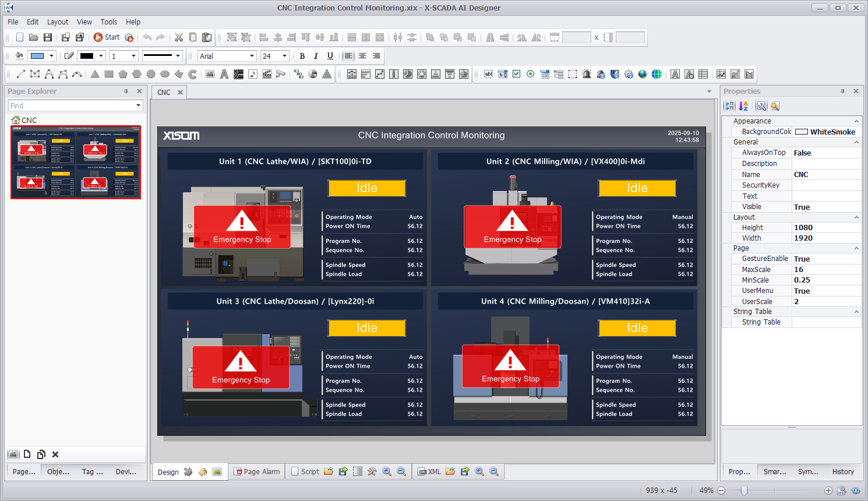Viewport: 868px width, 501px height.
Task: Switch to the Page Alarm tab
Action: (x=257, y=472)
